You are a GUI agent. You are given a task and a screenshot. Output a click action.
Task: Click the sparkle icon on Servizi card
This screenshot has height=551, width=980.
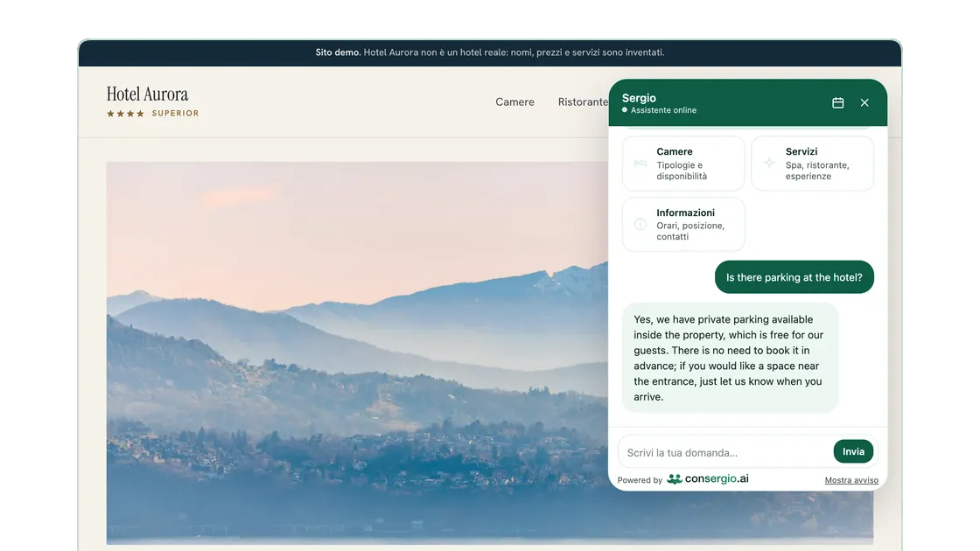coord(769,163)
